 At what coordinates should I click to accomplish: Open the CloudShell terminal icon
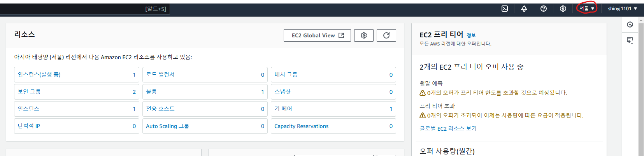click(x=505, y=9)
